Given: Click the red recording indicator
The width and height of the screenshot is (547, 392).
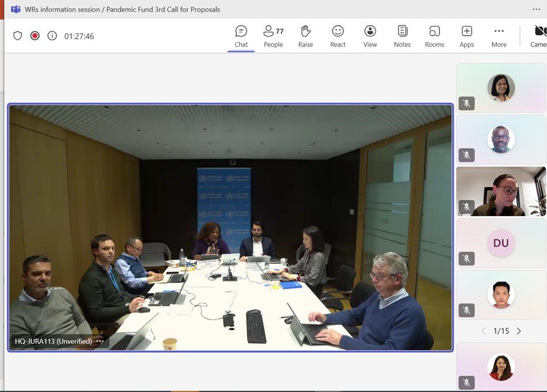Looking at the screenshot, I should [x=35, y=36].
